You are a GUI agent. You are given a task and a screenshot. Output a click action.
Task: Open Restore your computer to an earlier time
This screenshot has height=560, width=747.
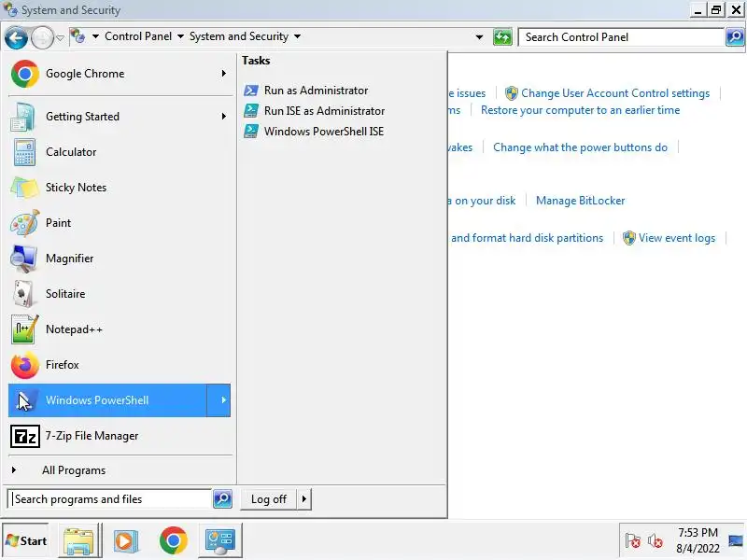(580, 110)
